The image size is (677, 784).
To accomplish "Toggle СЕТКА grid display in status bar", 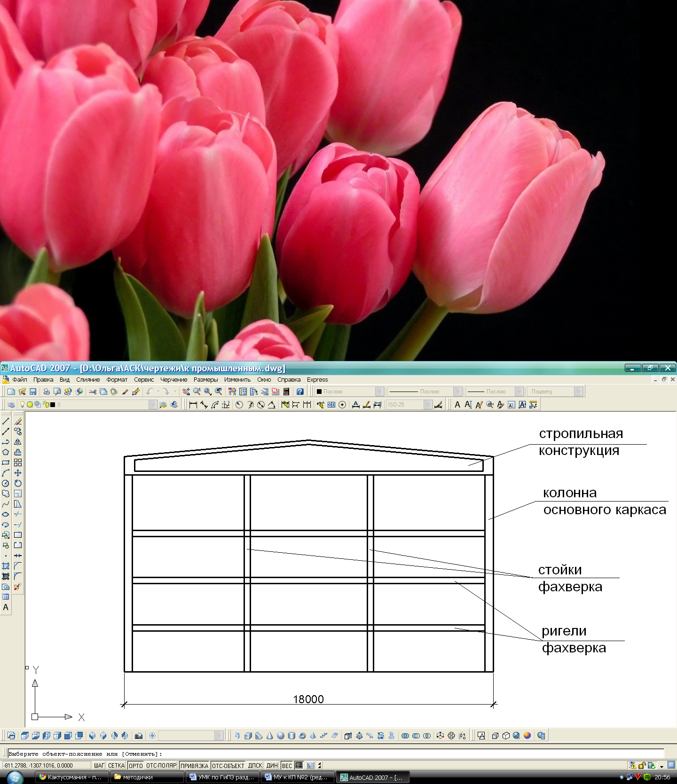I will [x=117, y=765].
